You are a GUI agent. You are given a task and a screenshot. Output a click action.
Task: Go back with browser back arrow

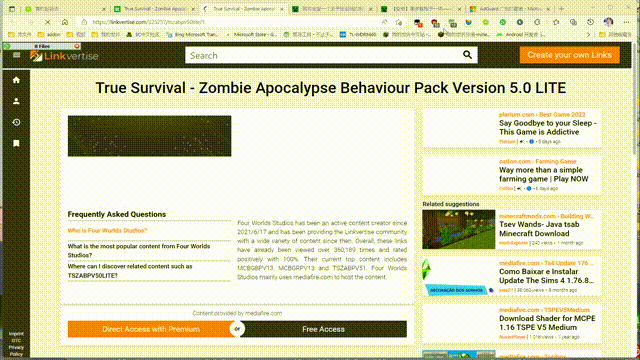[x=13, y=22]
